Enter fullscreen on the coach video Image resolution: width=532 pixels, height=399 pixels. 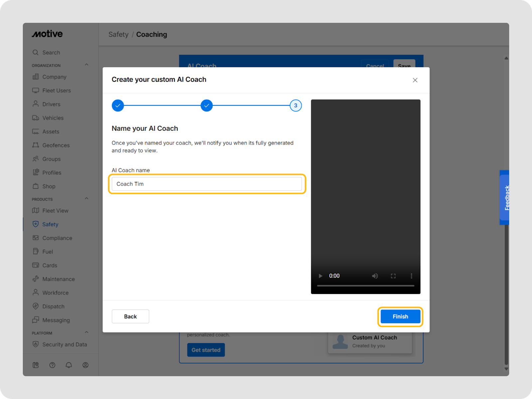pyautogui.click(x=393, y=276)
